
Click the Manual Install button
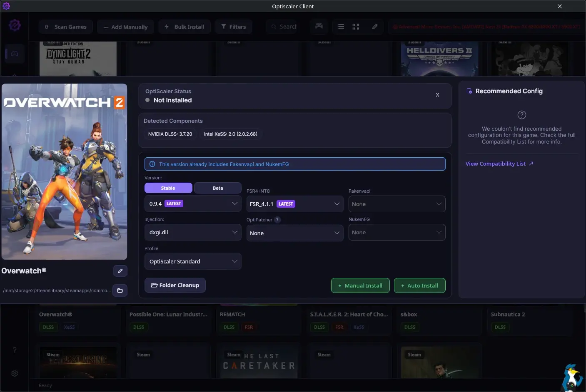(360, 285)
